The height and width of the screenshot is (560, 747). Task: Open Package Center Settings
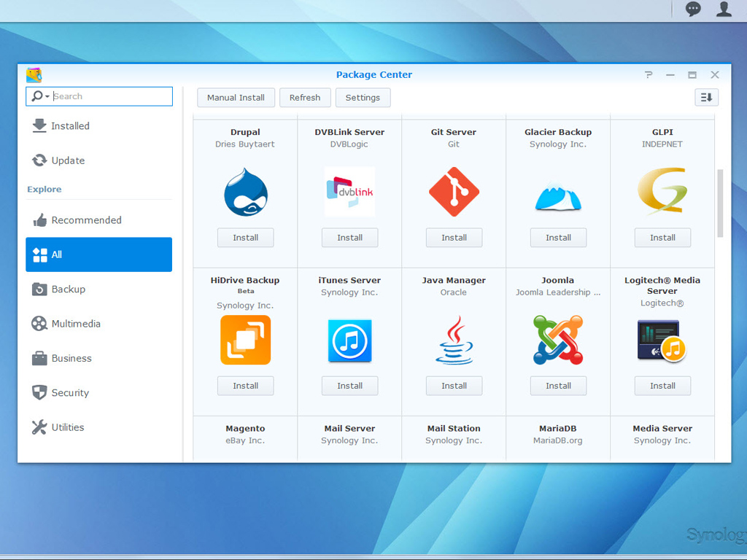(363, 98)
